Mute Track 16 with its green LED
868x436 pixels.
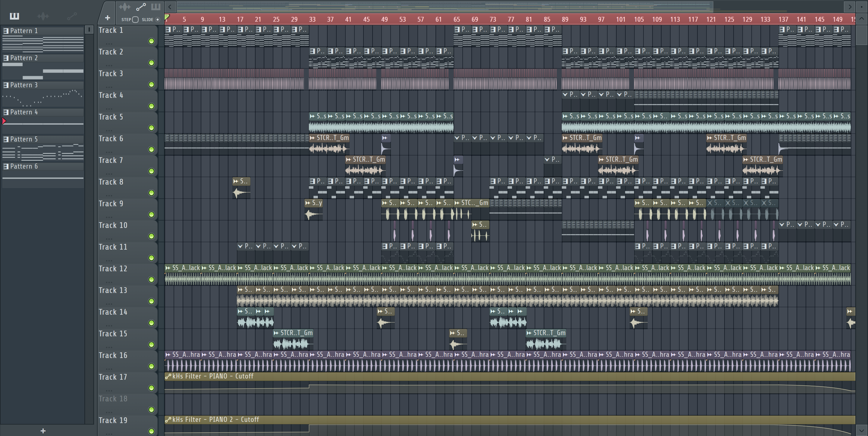pyautogui.click(x=151, y=366)
